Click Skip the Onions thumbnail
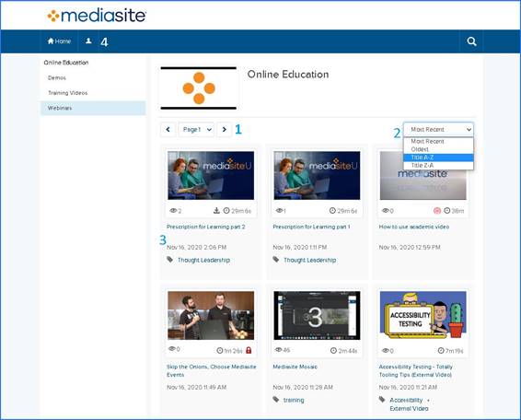Viewport: 521px width, 420px height. coord(211,315)
